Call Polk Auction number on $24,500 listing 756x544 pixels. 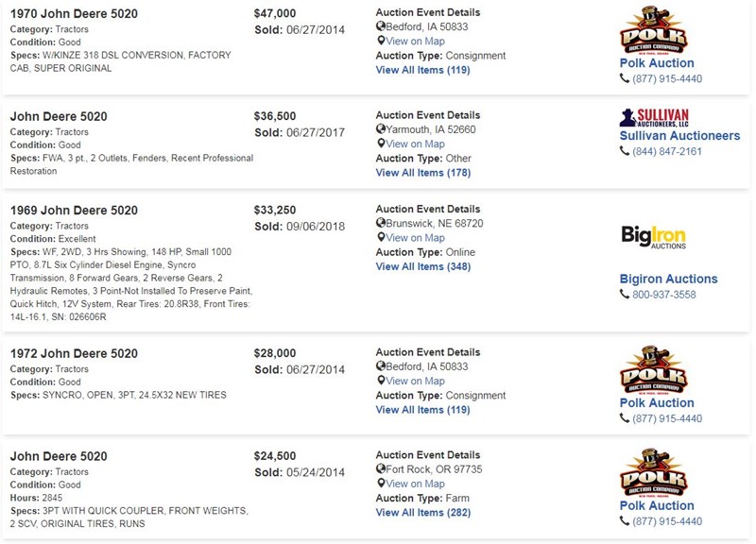[667, 521]
